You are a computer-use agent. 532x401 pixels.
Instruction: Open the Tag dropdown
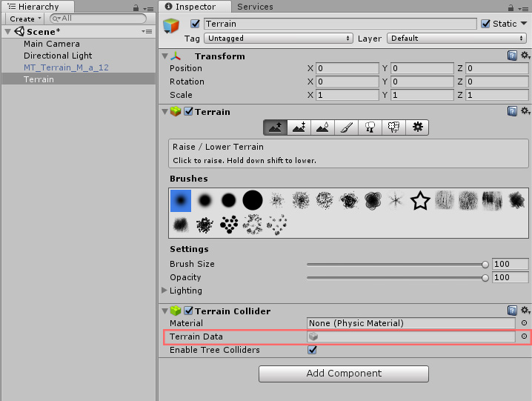[x=278, y=38]
